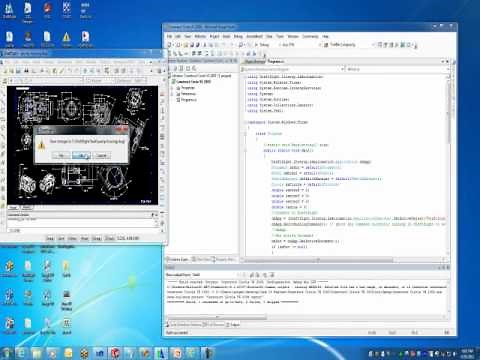The image size is (480, 360).
Task: Open the Edit menu in Visual Studio
Action: coord(178,36)
